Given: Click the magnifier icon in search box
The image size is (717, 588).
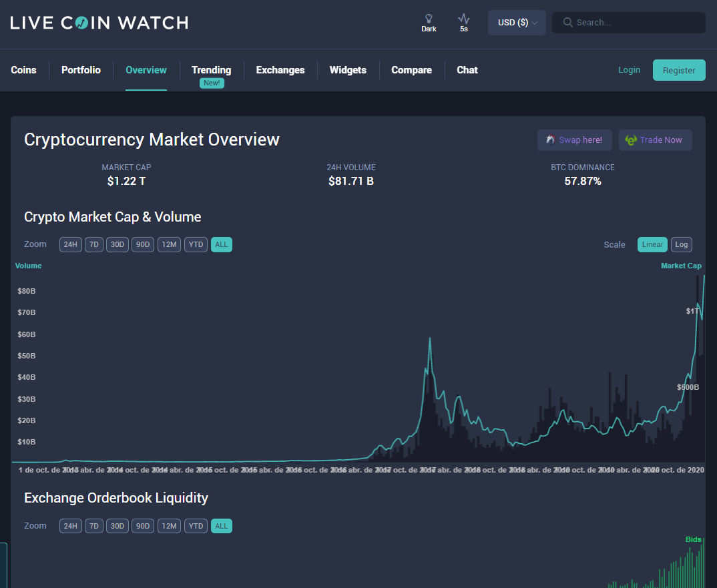Looking at the screenshot, I should tap(567, 23).
